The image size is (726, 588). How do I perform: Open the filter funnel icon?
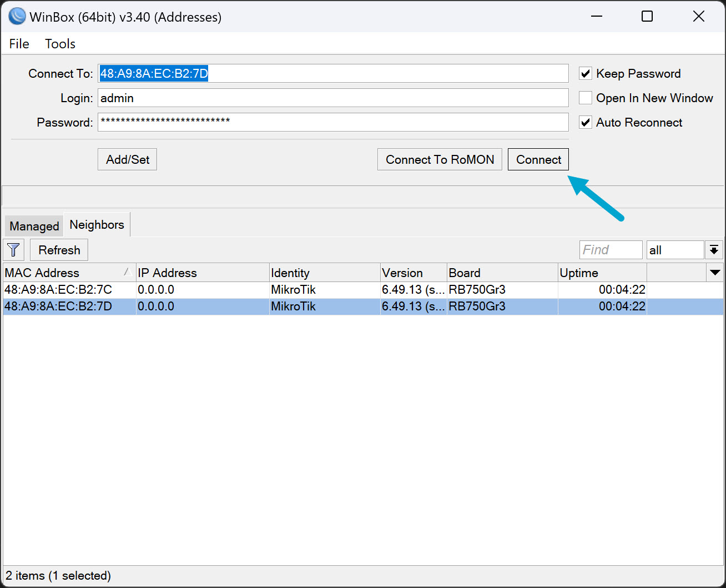pyautogui.click(x=13, y=250)
